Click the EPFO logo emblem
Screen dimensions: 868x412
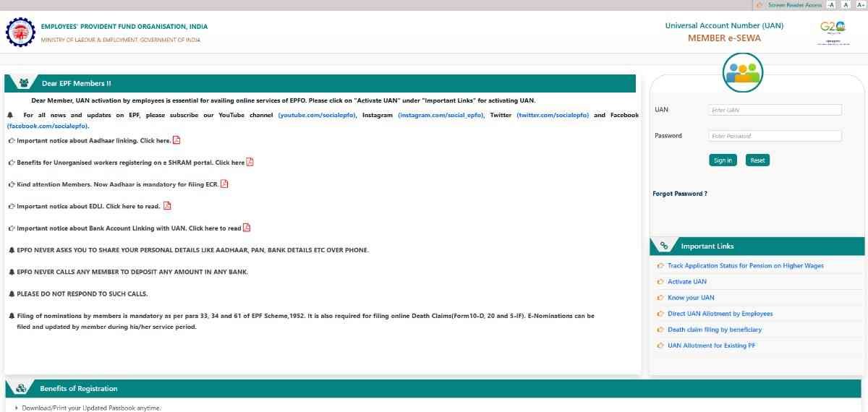(19, 33)
